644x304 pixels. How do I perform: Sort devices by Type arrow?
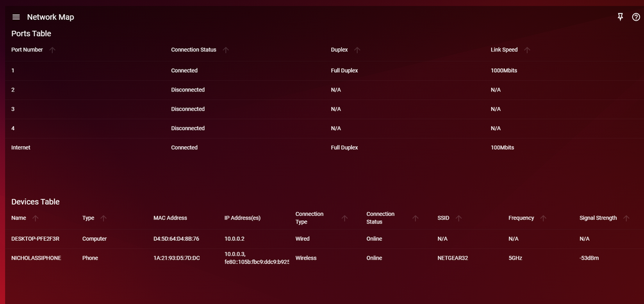(104, 218)
